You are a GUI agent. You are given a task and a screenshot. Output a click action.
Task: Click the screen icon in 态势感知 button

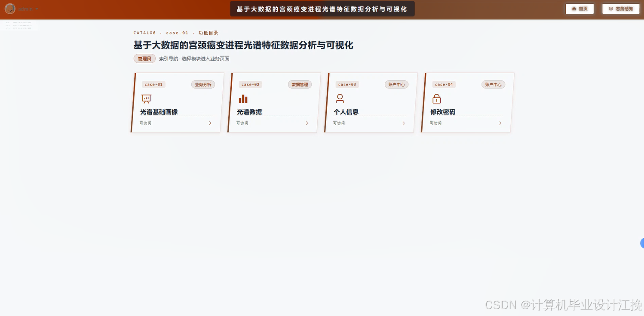611,9
